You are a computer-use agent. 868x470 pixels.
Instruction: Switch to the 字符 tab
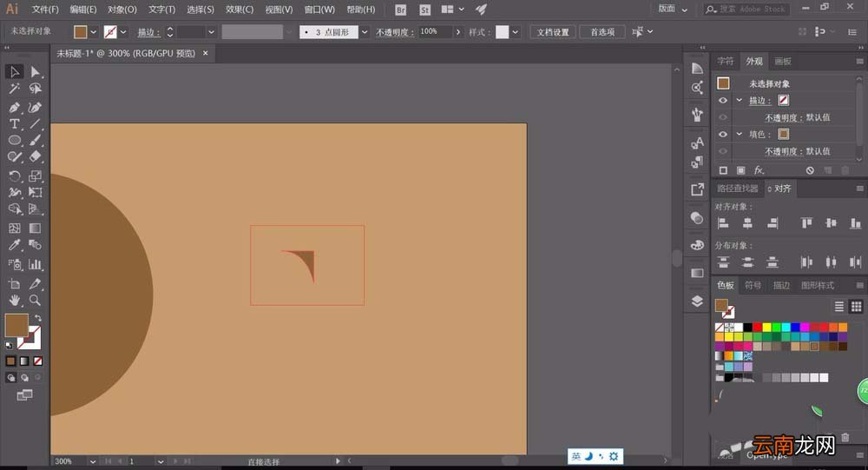click(x=725, y=61)
